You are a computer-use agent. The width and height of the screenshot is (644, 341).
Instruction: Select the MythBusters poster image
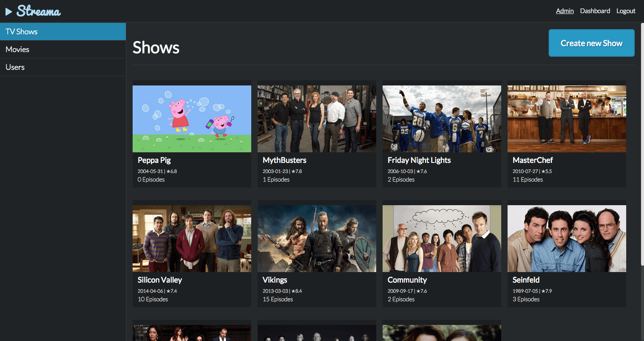click(x=317, y=119)
